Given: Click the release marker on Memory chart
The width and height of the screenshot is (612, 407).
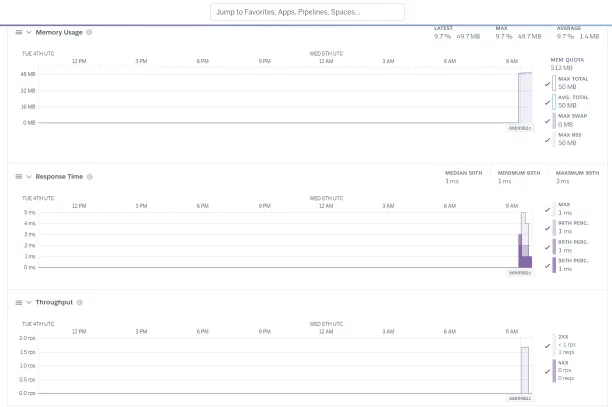Looking at the screenshot, I should tap(520, 128).
